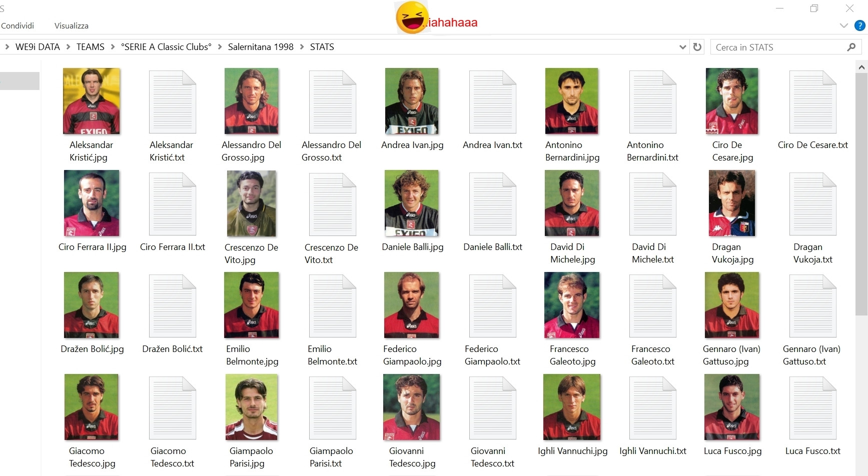
Task: Expand the ribbon with the chevron arrow
Action: click(x=843, y=25)
